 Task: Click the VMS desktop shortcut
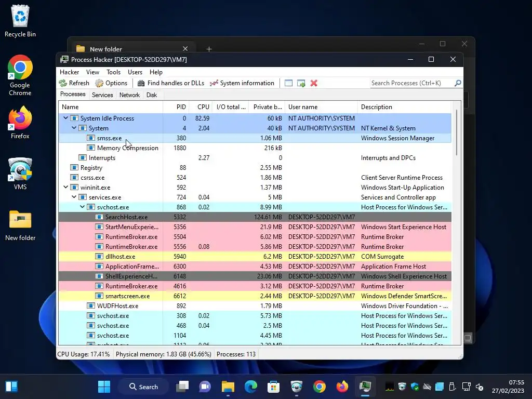(x=20, y=174)
